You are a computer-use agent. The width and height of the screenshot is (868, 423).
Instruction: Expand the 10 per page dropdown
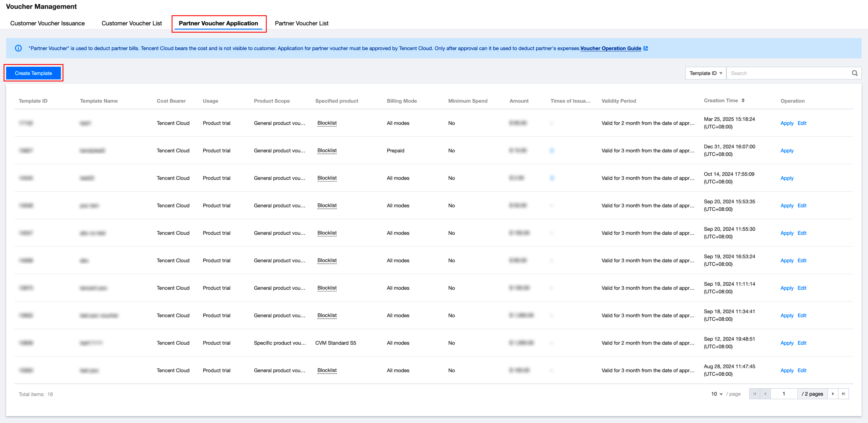[x=717, y=394]
